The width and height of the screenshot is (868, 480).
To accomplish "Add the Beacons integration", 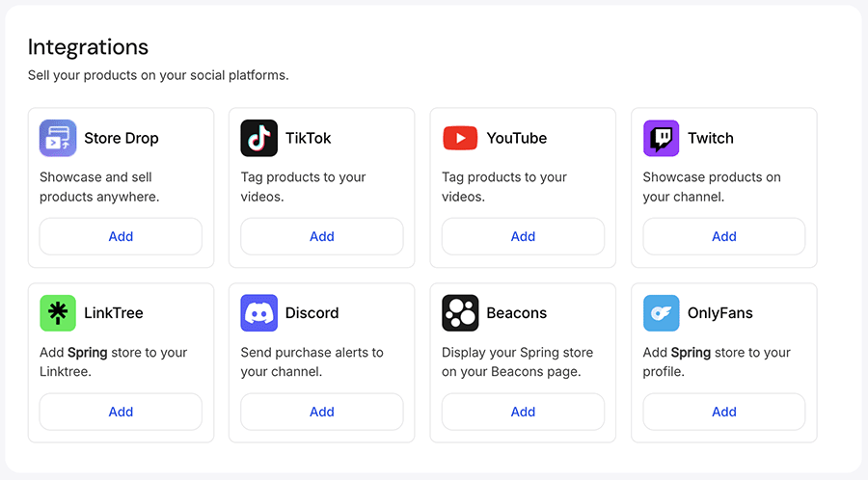I will point(523,412).
